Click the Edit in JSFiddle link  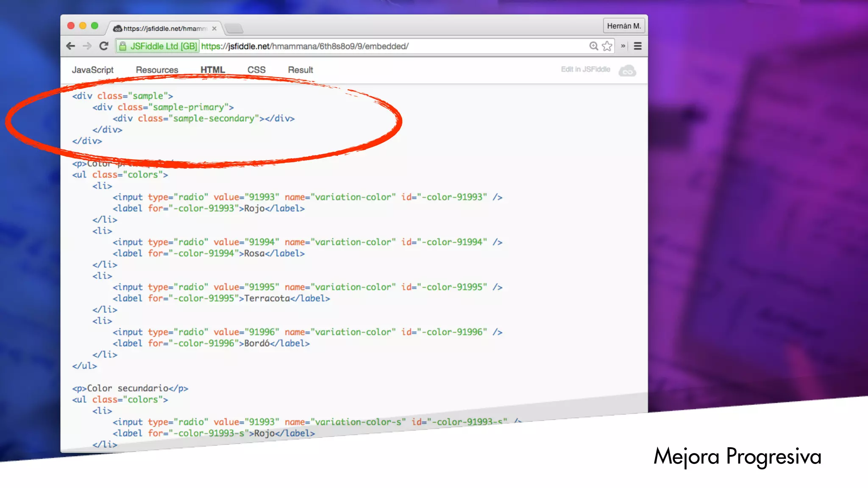pyautogui.click(x=585, y=69)
